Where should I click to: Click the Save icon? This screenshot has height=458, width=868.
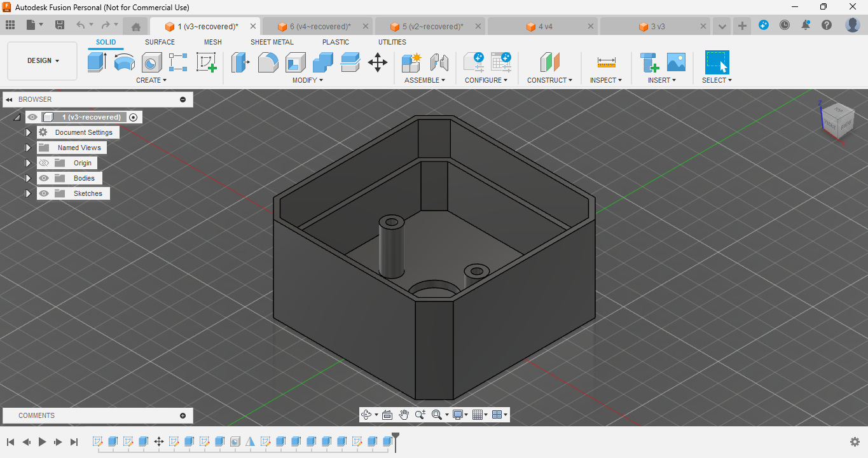pyautogui.click(x=60, y=25)
